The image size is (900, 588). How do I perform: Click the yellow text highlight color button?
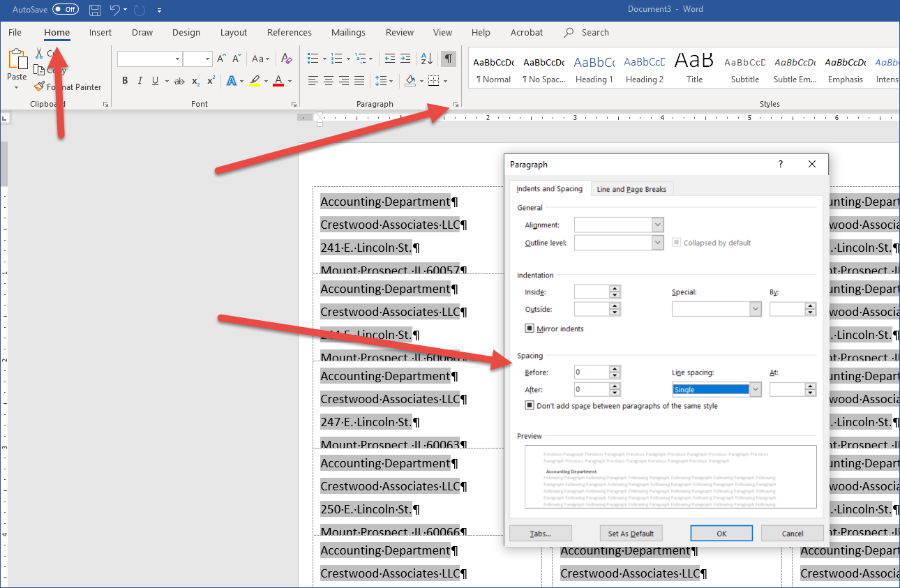(x=255, y=81)
